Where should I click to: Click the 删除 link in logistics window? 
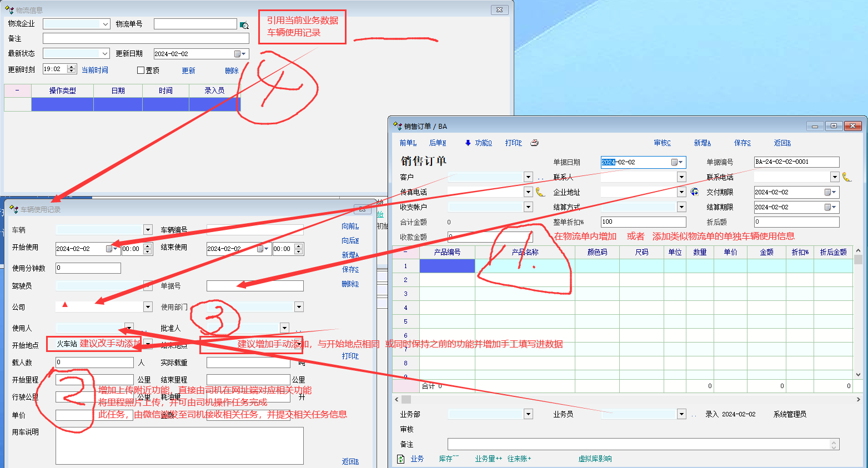[232, 71]
